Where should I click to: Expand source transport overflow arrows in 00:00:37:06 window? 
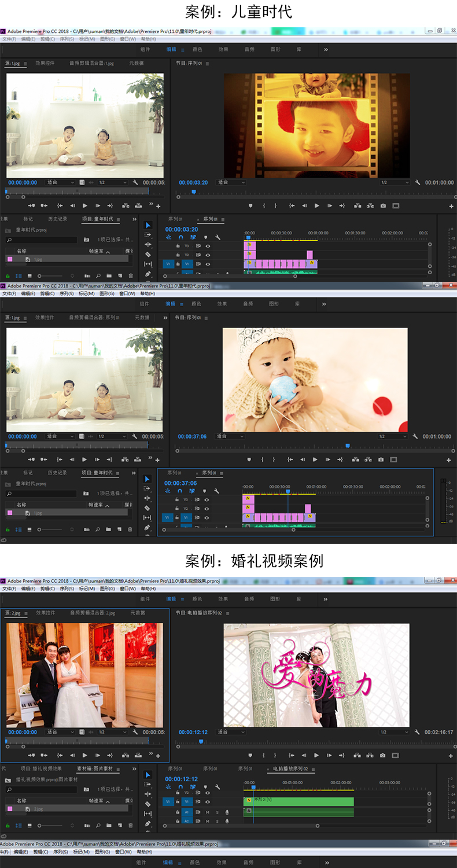click(151, 459)
